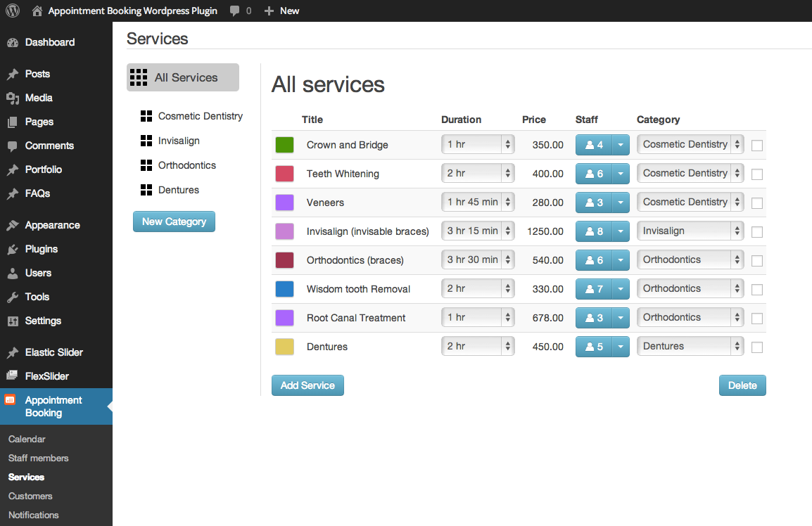Click the All Services grid icon
Image resolution: width=812 pixels, height=526 pixels.
[139, 77]
